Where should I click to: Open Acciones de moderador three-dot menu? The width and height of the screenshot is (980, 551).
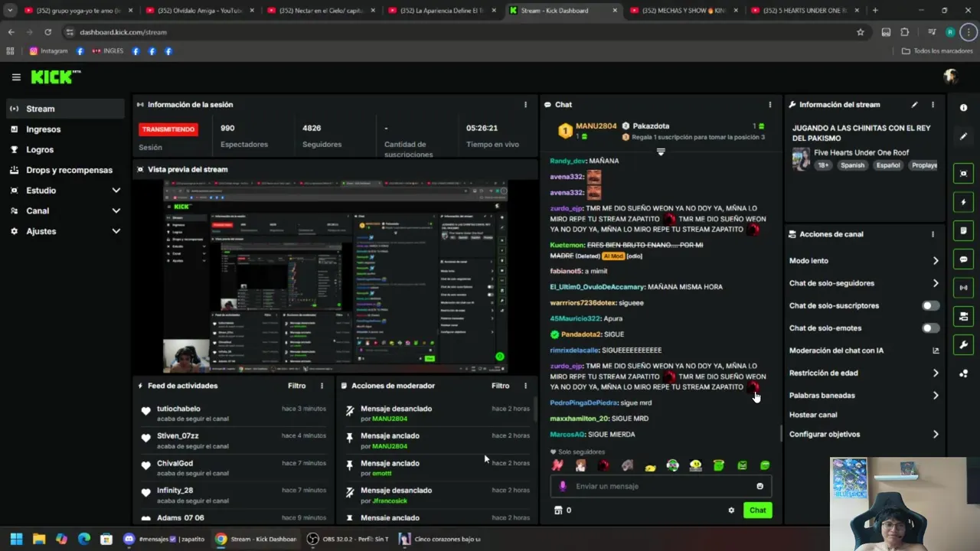pyautogui.click(x=525, y=386)
